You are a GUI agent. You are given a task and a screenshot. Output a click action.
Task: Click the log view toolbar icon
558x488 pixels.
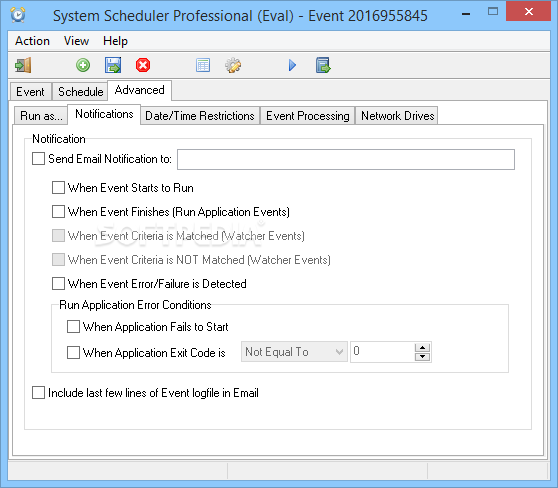[x=323, y=65]
